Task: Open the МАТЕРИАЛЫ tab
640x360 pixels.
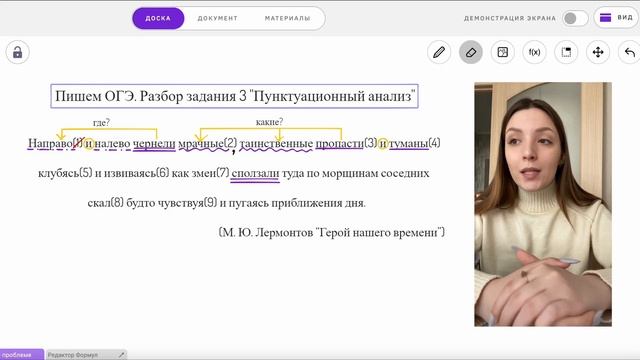Action: pos(287,18)
